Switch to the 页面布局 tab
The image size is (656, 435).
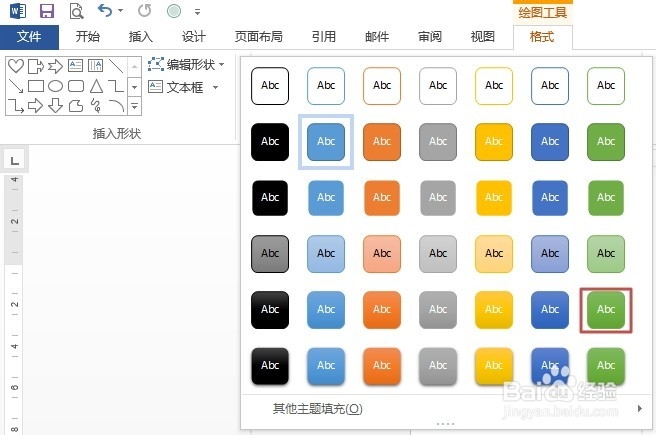(x=259, y=37)
